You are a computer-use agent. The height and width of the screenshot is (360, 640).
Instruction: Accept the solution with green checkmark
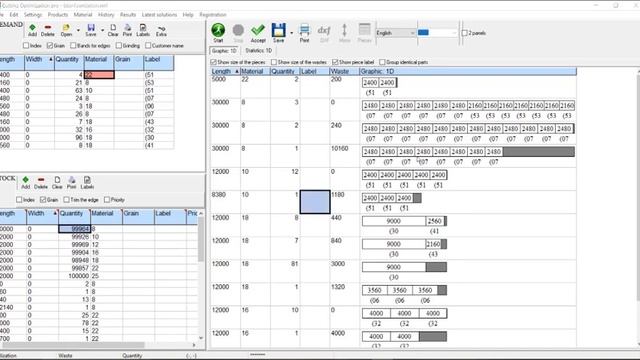pyautogui.click(x=258, y=33)
